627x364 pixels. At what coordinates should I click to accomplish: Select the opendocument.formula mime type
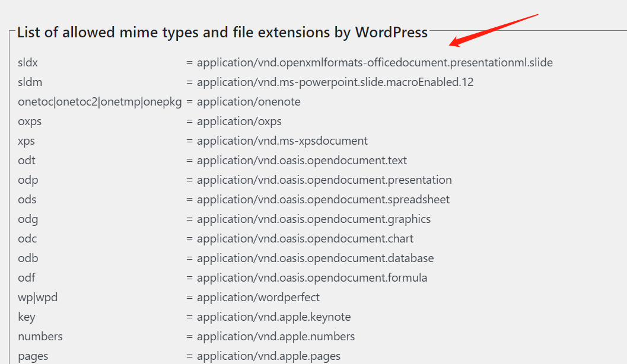312,278
